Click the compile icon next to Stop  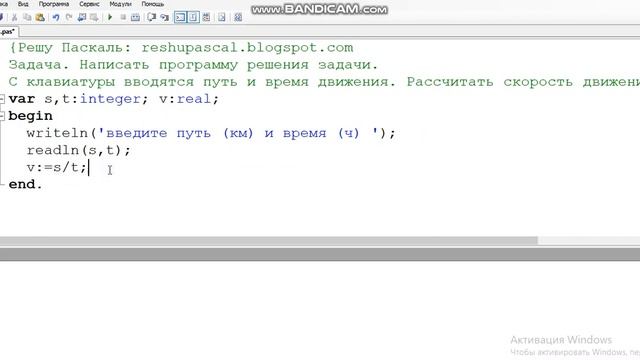tap(136, 17)
